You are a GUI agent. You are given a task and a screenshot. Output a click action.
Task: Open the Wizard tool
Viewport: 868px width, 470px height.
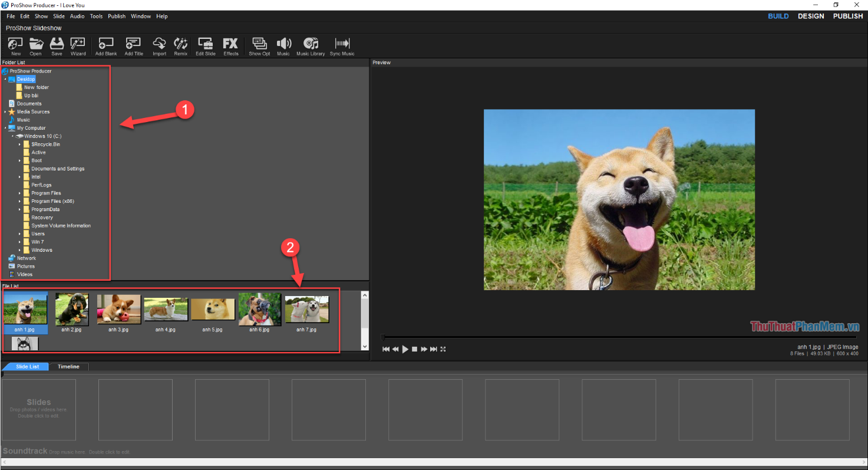click(x=78, y=46)
